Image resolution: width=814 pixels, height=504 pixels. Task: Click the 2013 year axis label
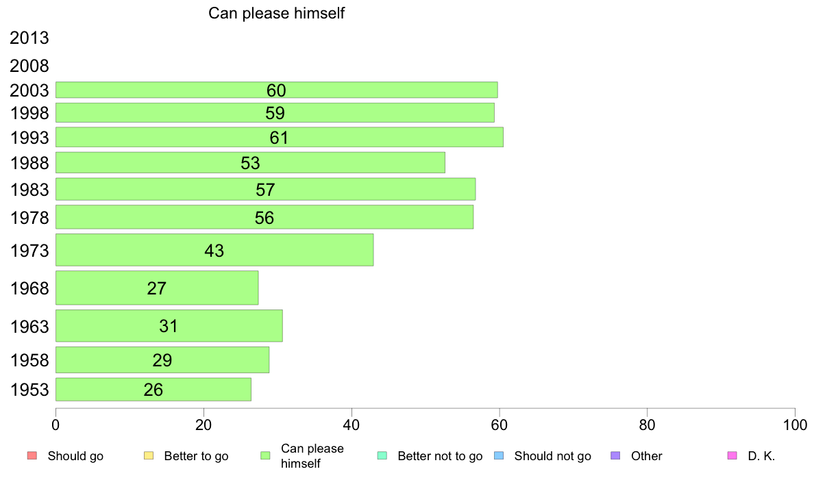click(29, 38)
